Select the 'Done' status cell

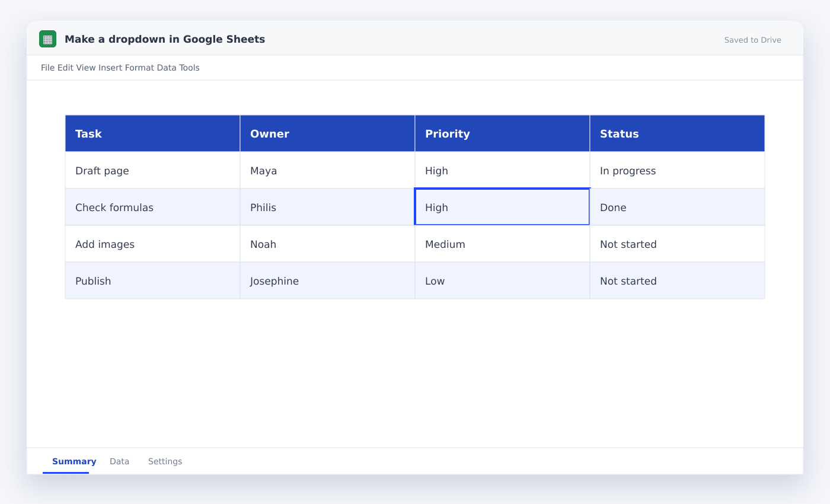677,208
